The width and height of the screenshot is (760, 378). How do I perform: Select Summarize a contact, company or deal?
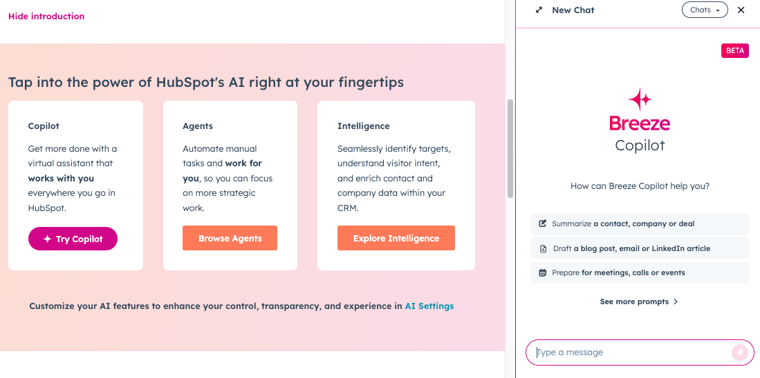(640, 224)
